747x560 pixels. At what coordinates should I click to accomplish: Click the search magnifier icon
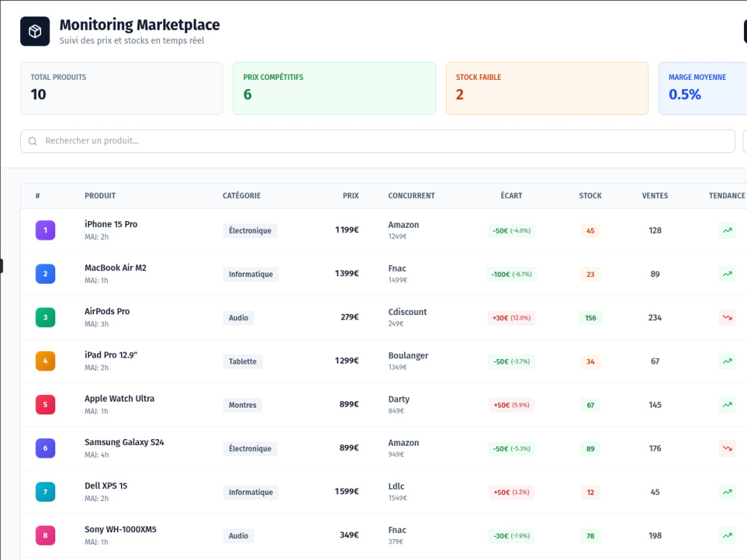(x=32, y=141)
